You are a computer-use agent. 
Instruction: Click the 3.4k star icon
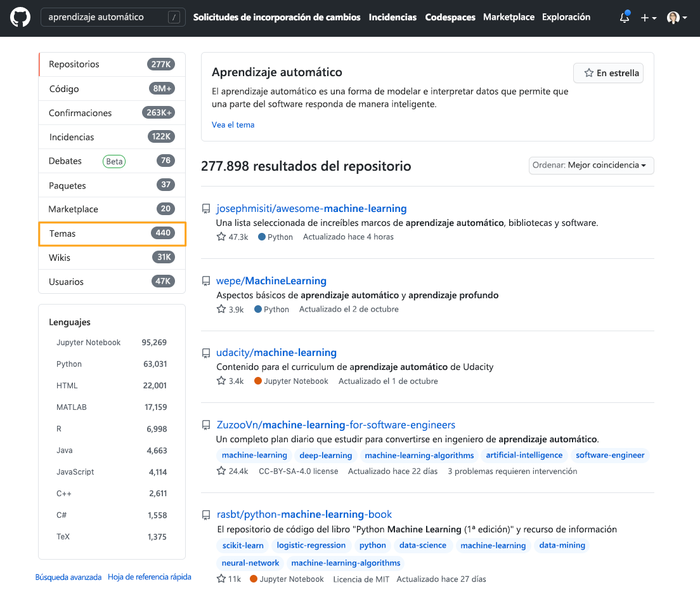point(221,381)
